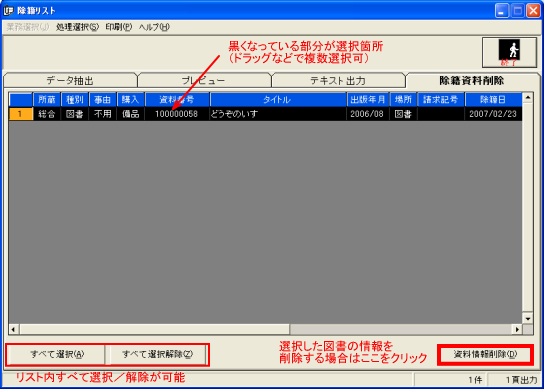Open the 印刷(P) menu

(x=119, y=27)
